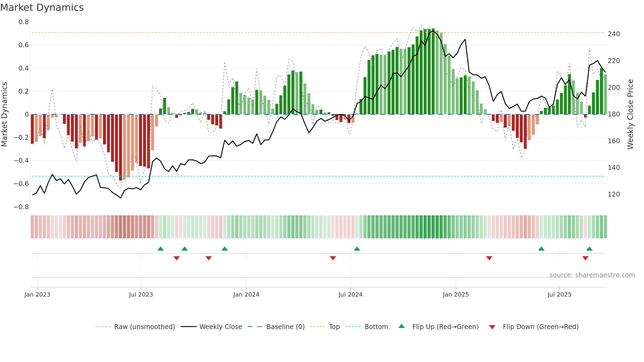This screenshot has height=362, width=644.
Task: Click the cyan dotted Bottom line sample in the legend
Action: (353, 327)
